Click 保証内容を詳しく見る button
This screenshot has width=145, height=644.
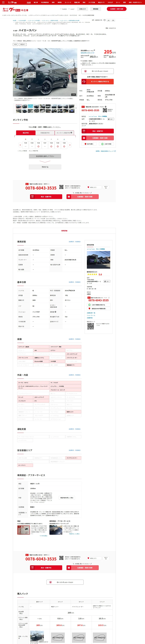tap(67, 498)
